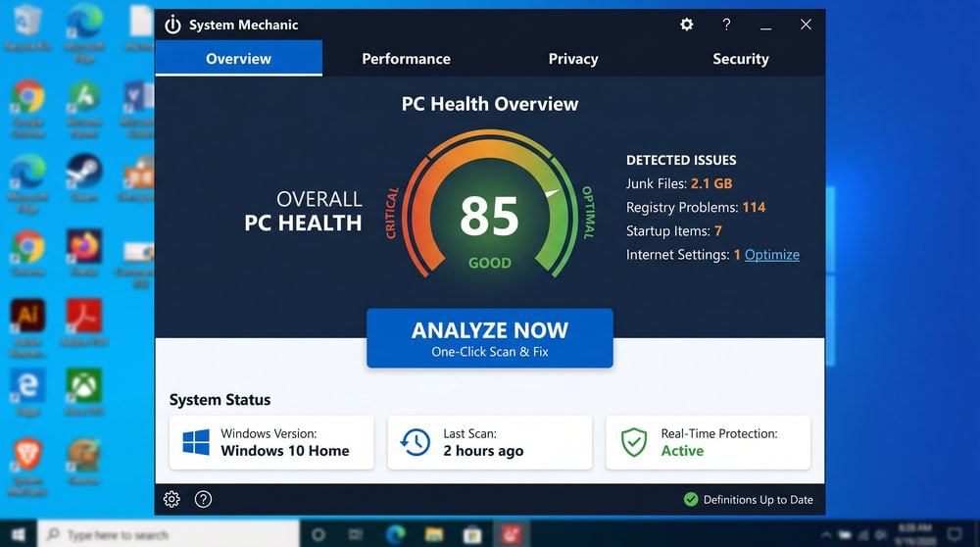Image resolution: width=980 pixels, height=547 pixels.
Task: Click the red System Mechanic taskbar icon
Action: 512,534
